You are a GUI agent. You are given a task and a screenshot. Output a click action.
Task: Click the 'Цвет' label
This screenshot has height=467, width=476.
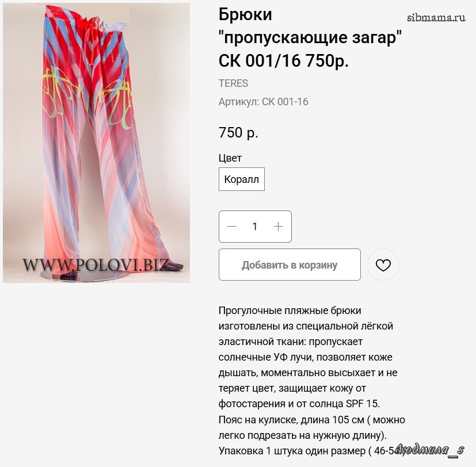pyautogui.click(x=230, y=158)
